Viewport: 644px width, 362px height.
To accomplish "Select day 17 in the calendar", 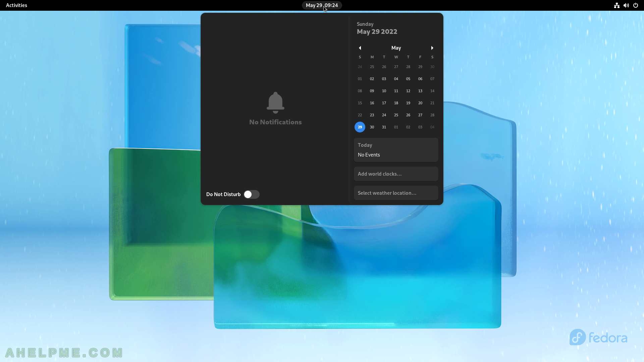I will (384, 103).
